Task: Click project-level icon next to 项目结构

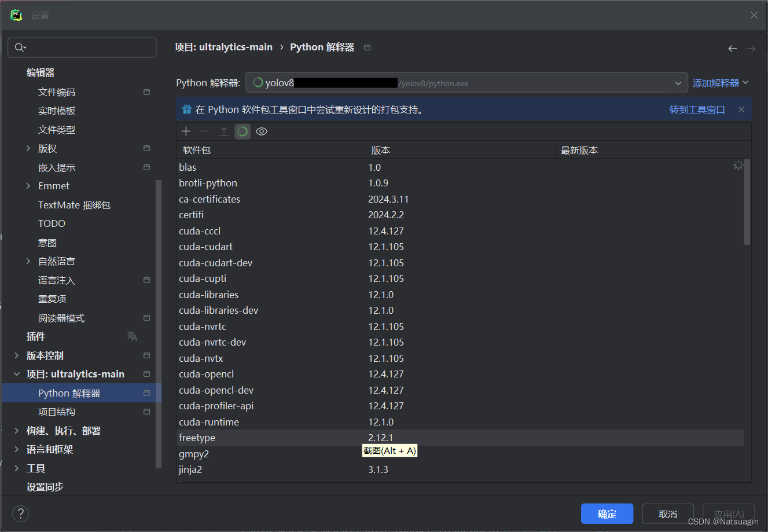Action: [x=146, y=412]
